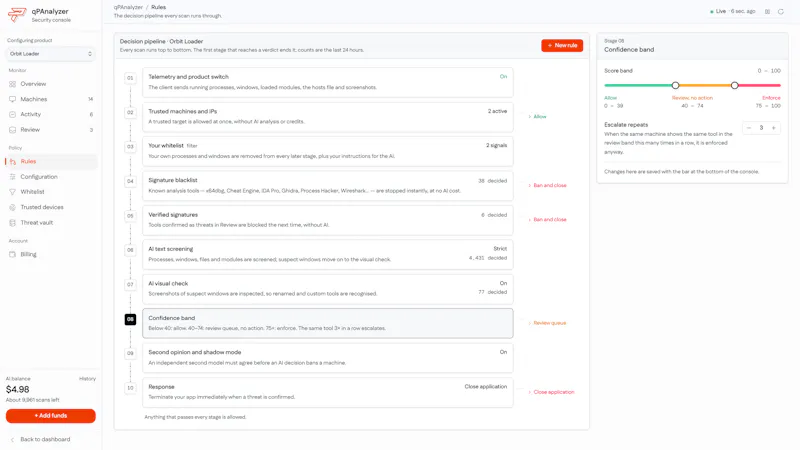800x450 pixels.
Task: Open the Machines menu item
Action: 51,99
